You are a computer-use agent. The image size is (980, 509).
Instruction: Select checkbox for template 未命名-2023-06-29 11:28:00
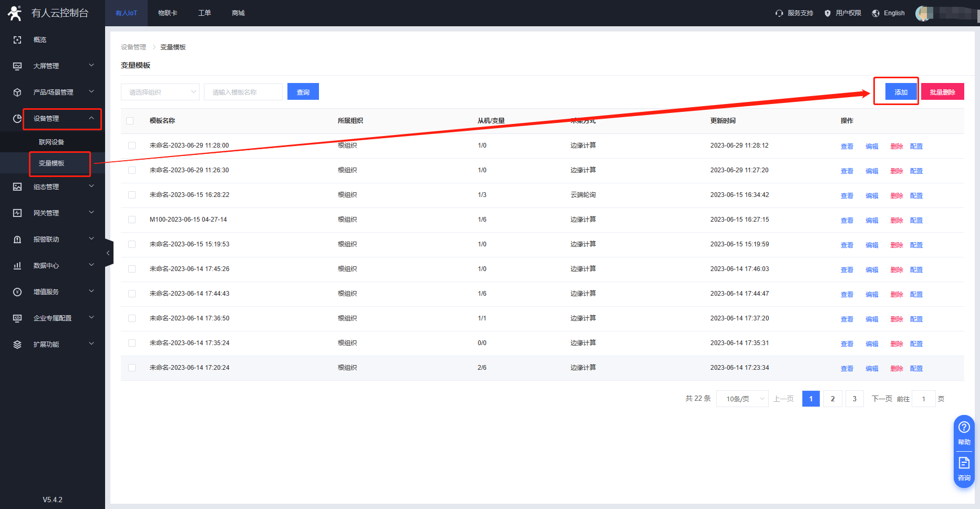132,146
